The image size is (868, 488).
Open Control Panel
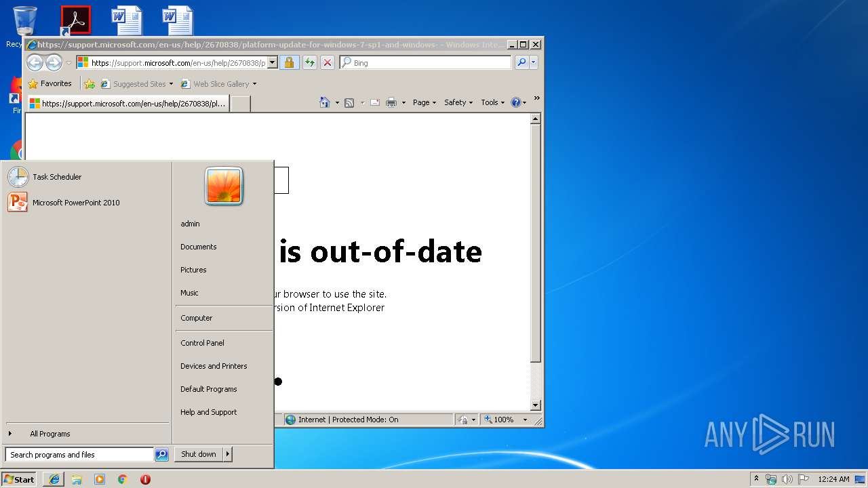coord(202,343)
